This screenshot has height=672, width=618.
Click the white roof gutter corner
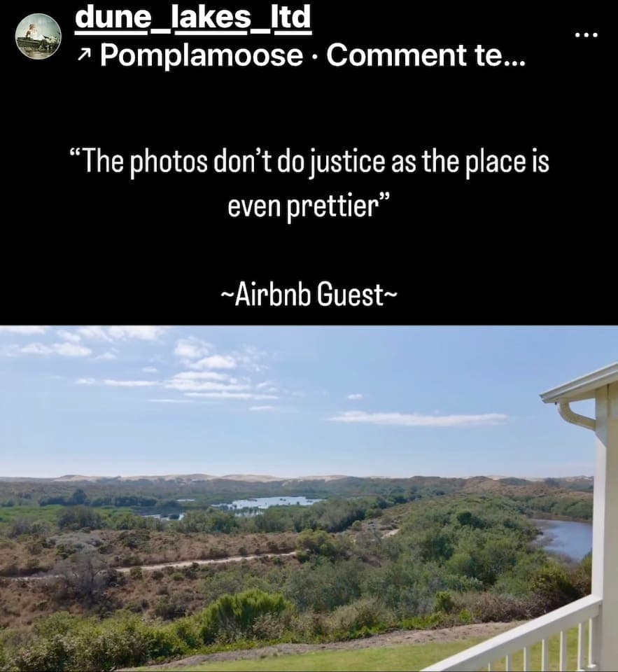coord(573,407)
